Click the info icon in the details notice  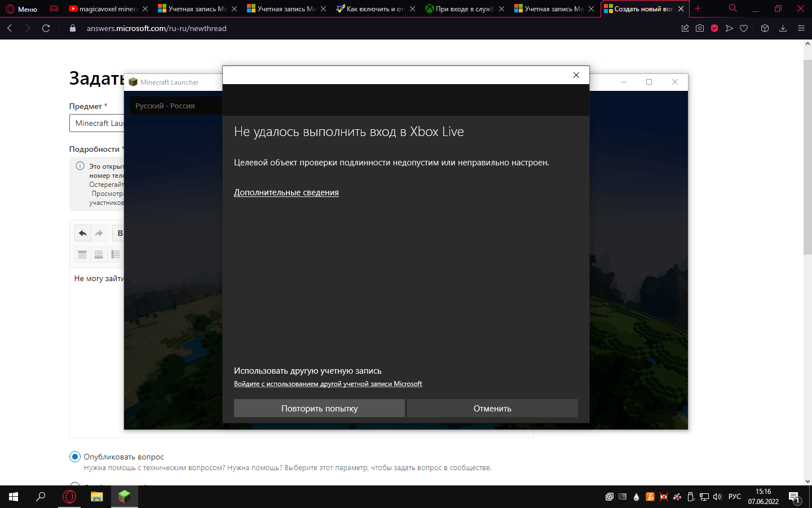[x=80, y=166]
